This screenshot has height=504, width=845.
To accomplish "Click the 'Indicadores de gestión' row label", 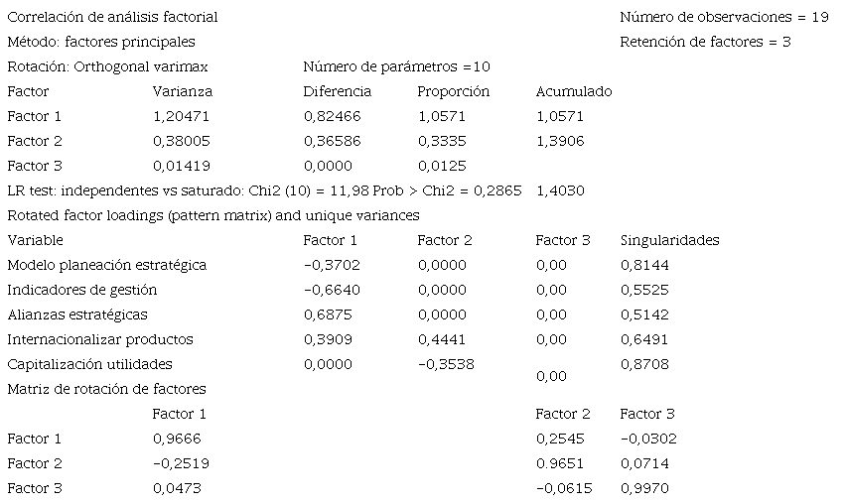I will click(x=81, y=290).
